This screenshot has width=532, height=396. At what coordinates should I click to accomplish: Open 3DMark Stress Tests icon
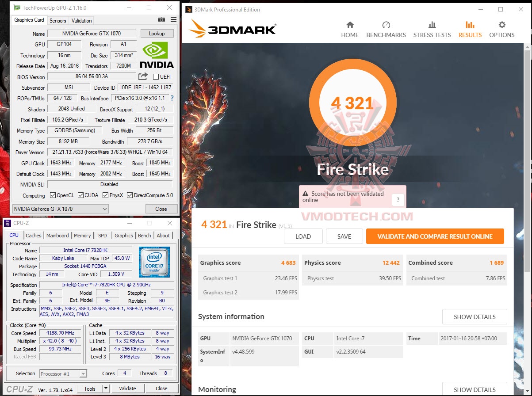coord(432,25)
